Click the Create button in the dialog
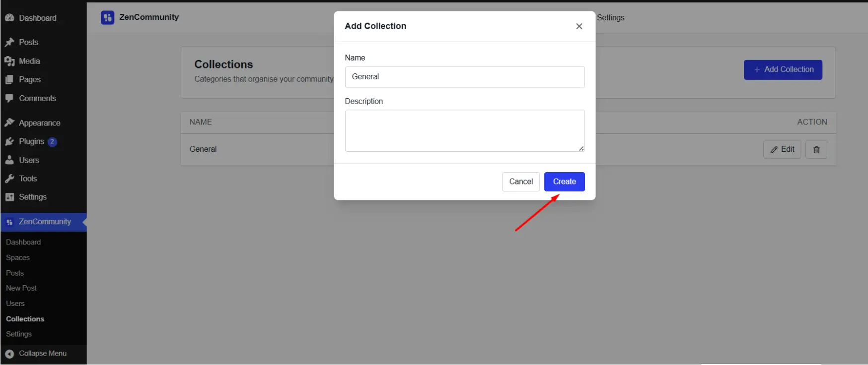This screenshot has width=868, height=365. tap(565, 182)
